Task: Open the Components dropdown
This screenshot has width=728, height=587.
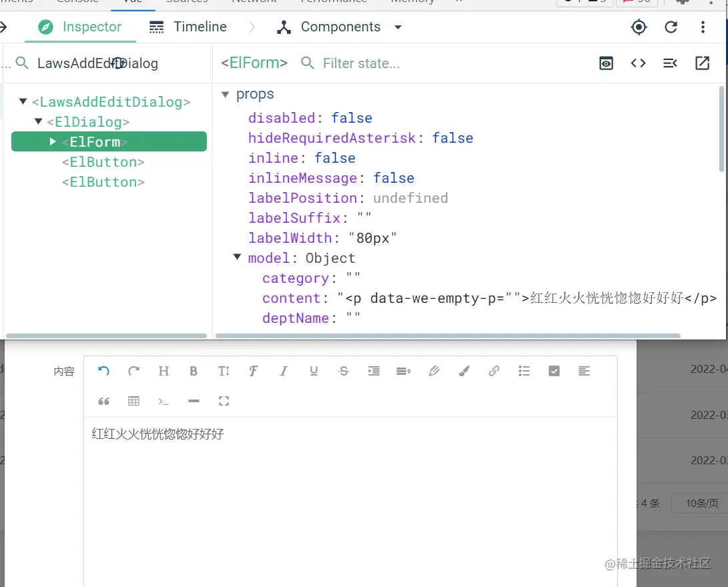Action: coord(340,27)
